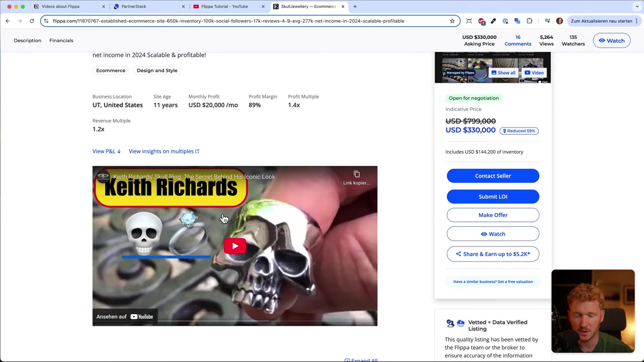
Task: Click the Make Offer button
Action: [493, 215]
